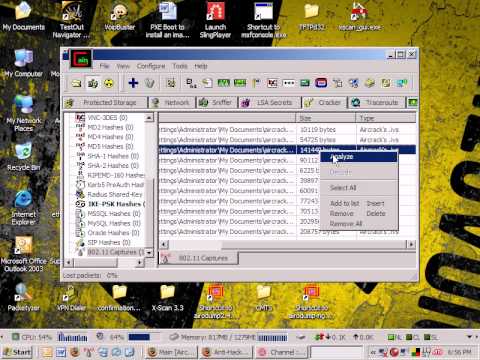
Task: Switch to the Sniffer tab
Action: point(216,103)
